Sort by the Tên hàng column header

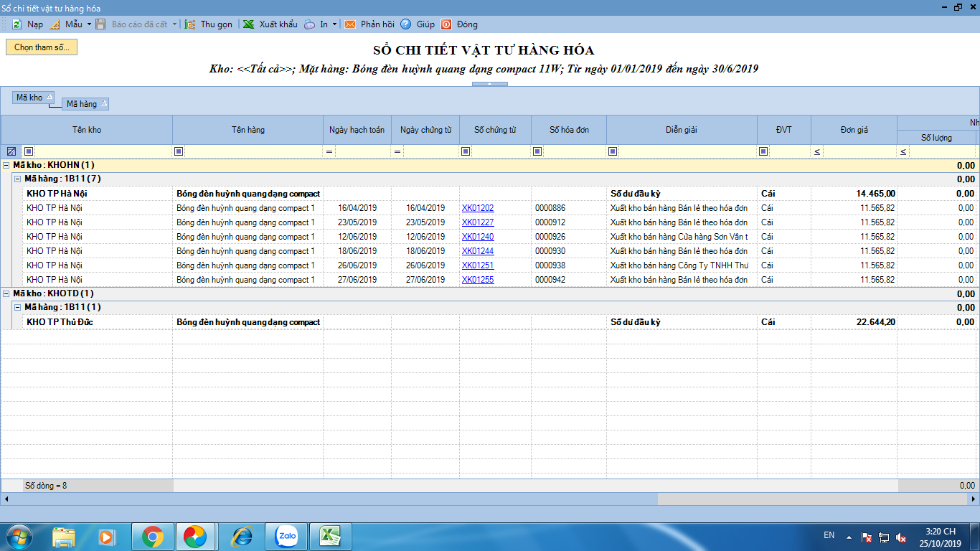[x=248, y=130]
